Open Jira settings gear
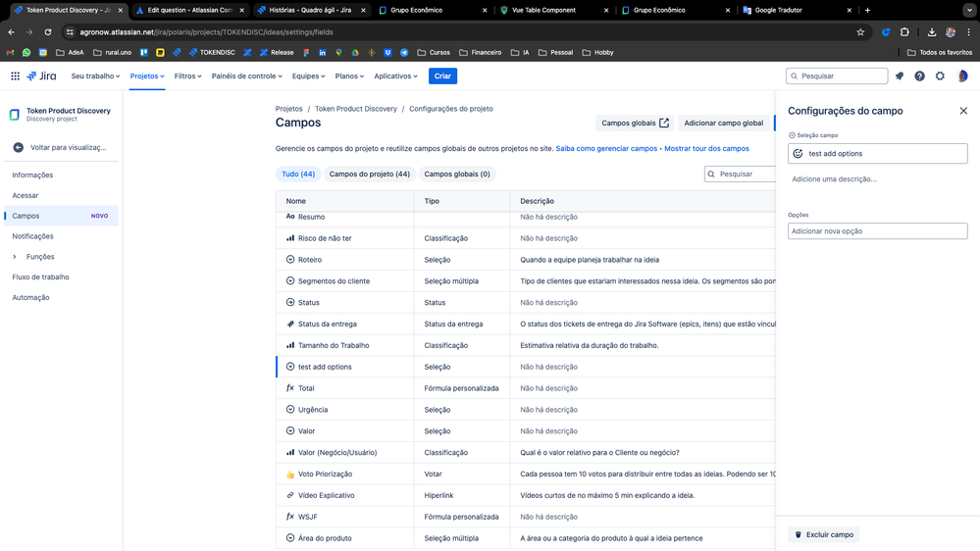 coord(940,76)
